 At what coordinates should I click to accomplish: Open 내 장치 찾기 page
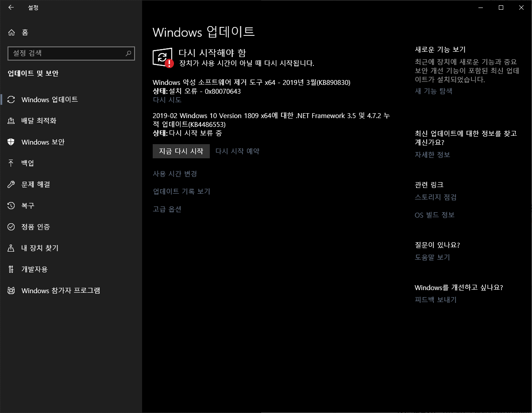click(71, 248)
